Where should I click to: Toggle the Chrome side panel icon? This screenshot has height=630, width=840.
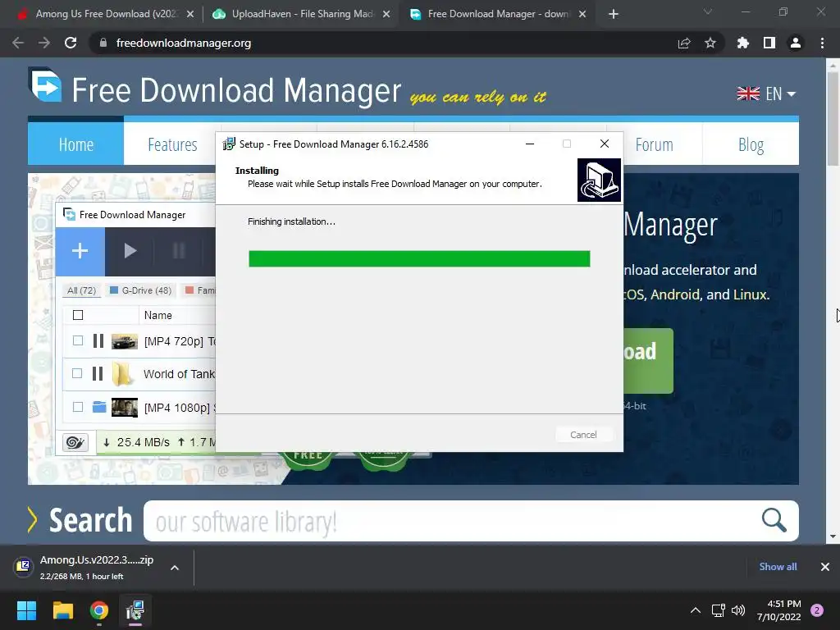(x=769, y=43)
